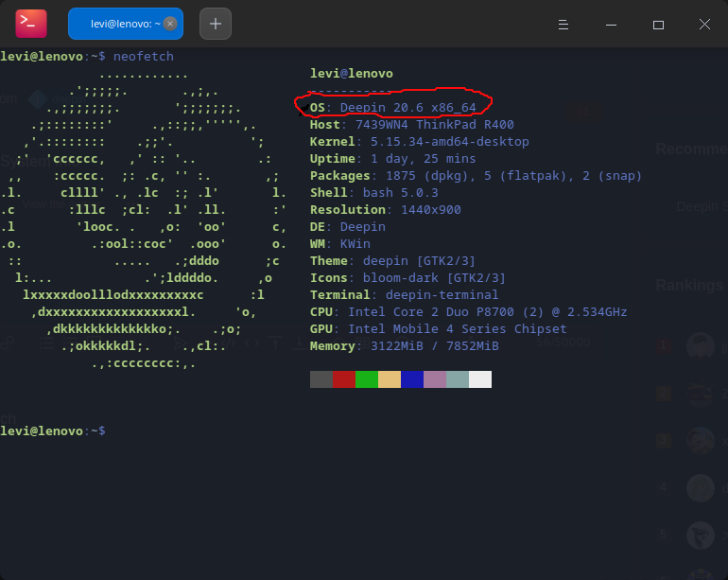The image size is (728, 580).
Task: Click the 'Host: 7439WN4 ThinkPad R400' line
Action: coord(412,125)
